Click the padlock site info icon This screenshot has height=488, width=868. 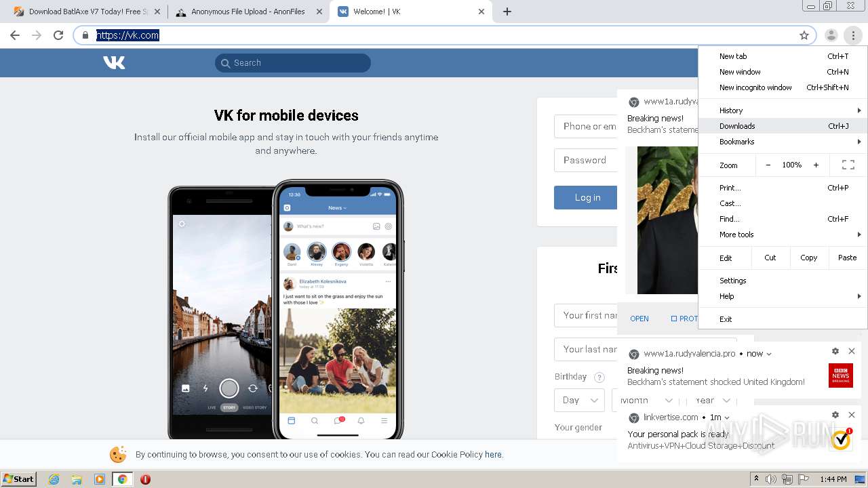[x=85, y=35]
